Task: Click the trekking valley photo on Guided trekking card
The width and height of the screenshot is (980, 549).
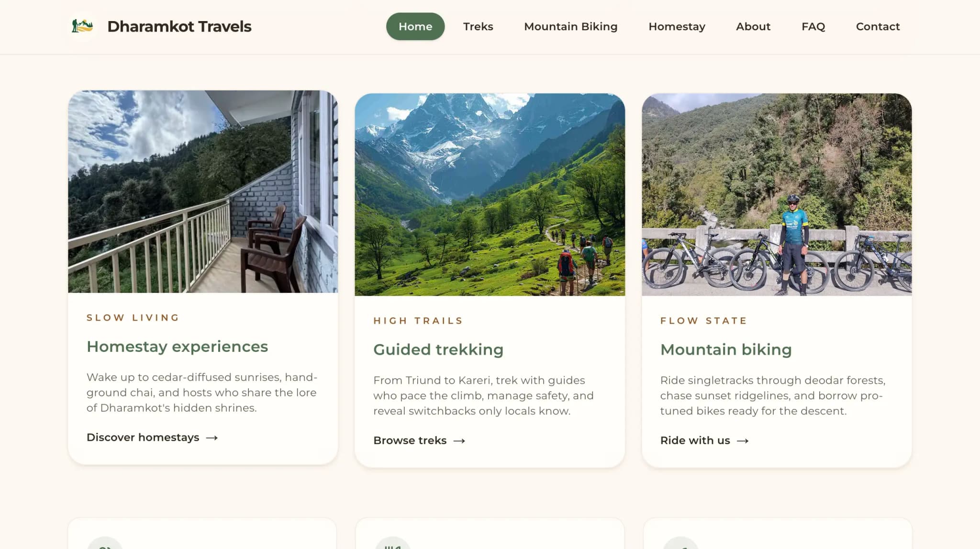Action: coord(490,194)
